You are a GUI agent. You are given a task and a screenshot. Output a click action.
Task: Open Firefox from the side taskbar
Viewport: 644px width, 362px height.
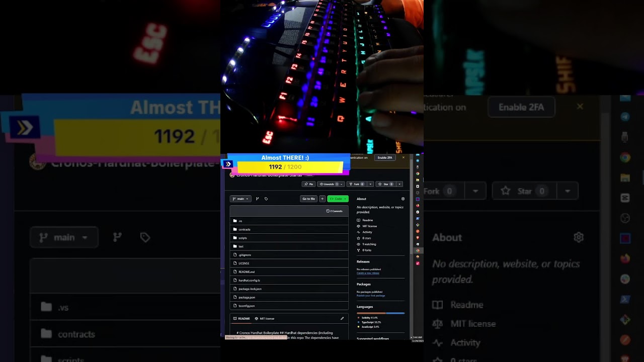(x=418, y=205)
